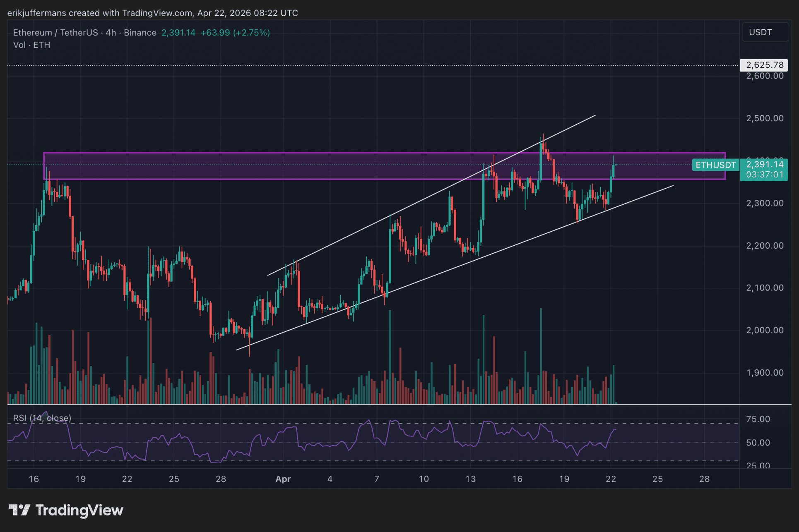Click the TradingView logo icon at bottom
The width and height of the screenshot is (799, 532).
pos(19,510)
